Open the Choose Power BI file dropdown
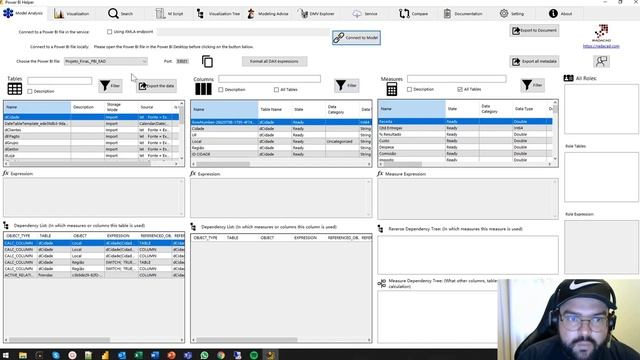The width and height of the screenshot is (640, 360). [x=106, y=61]
